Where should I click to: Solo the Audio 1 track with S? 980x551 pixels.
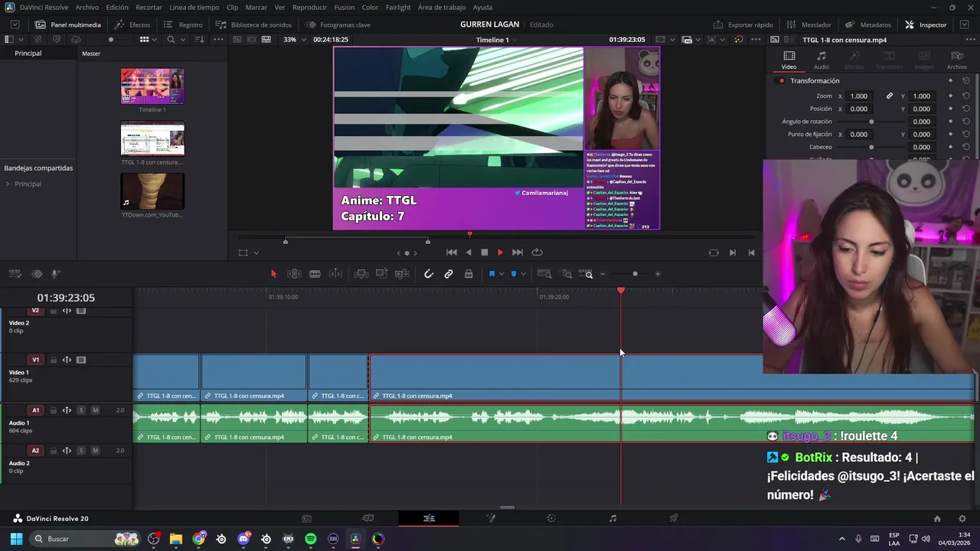point(81,410)
